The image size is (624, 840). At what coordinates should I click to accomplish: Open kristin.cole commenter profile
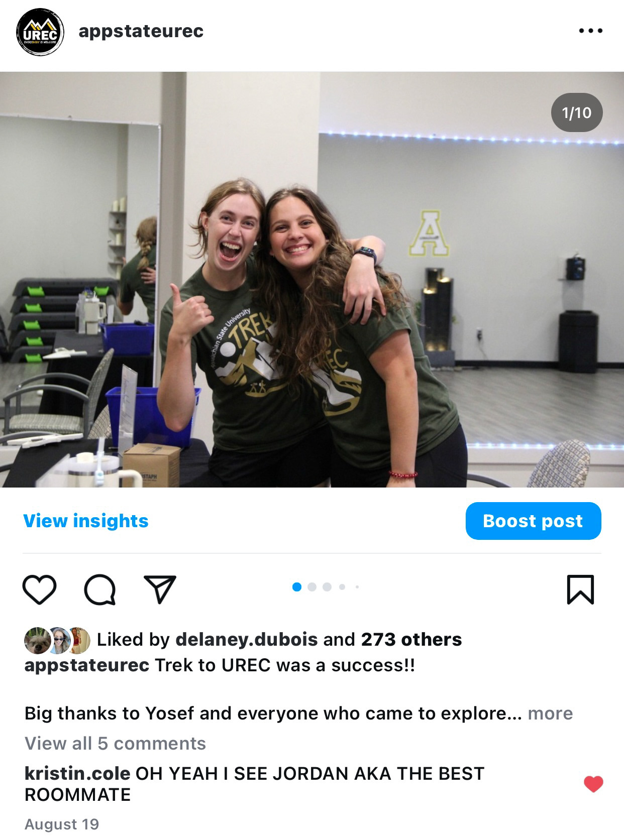[77, 774]
